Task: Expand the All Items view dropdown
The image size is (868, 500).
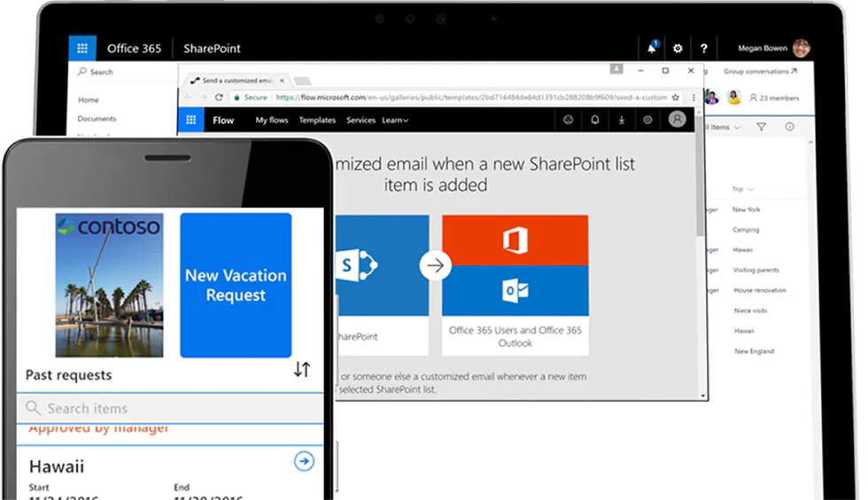Action: (x=737, y=127)
